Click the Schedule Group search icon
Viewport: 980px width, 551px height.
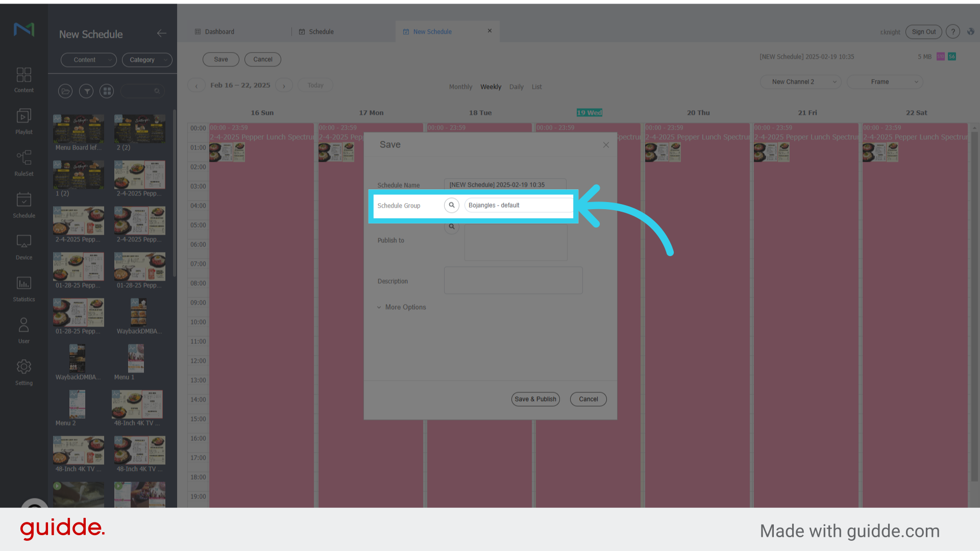pos(452,205)
